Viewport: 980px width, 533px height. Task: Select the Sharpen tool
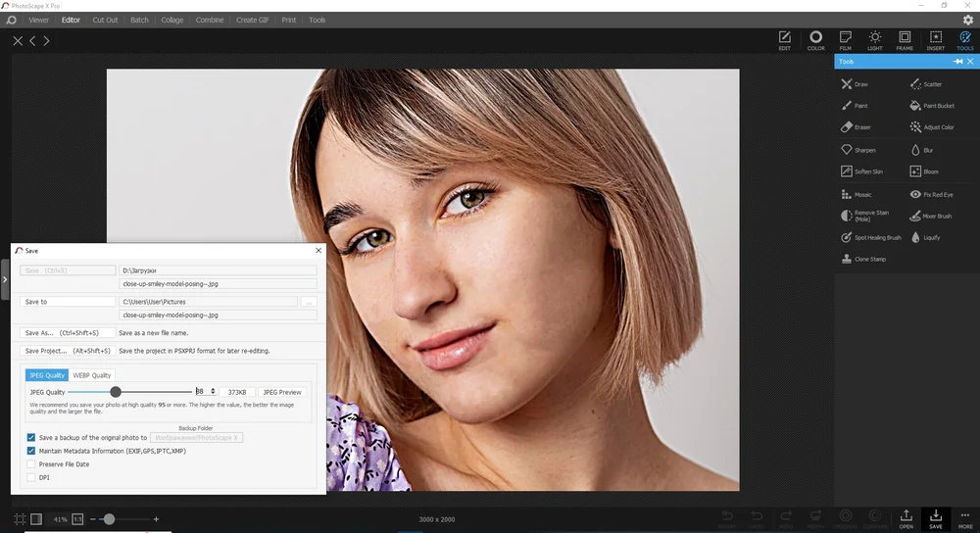pyautogui.click(x=858, y=150)
